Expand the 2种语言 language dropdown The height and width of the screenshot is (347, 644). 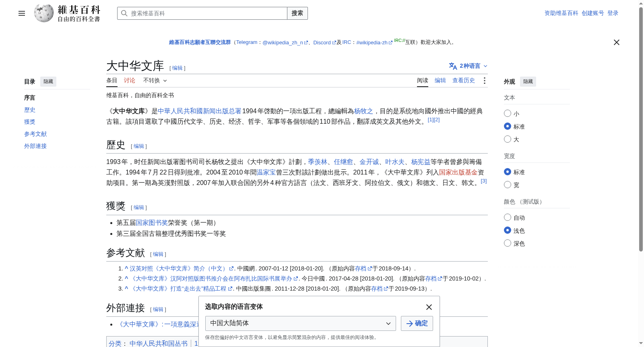469,66
